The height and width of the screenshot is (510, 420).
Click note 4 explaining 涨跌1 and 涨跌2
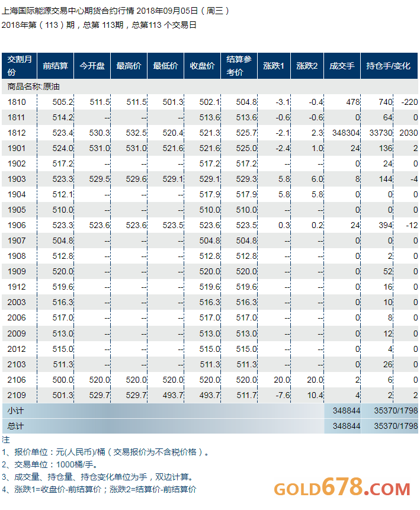99,489
